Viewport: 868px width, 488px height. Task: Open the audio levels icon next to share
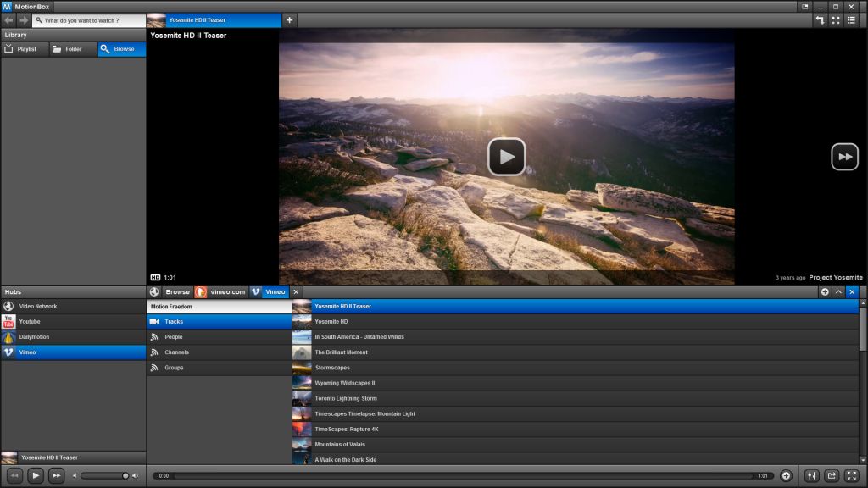point(811,475)
